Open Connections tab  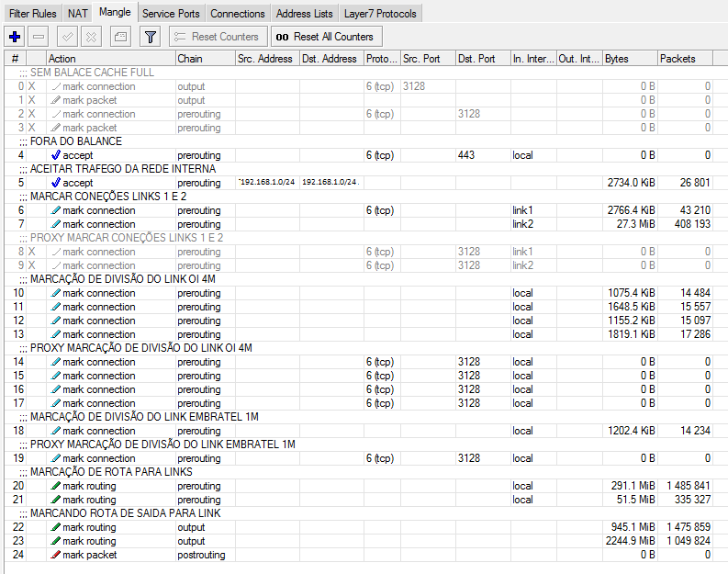tap(237, 14)
